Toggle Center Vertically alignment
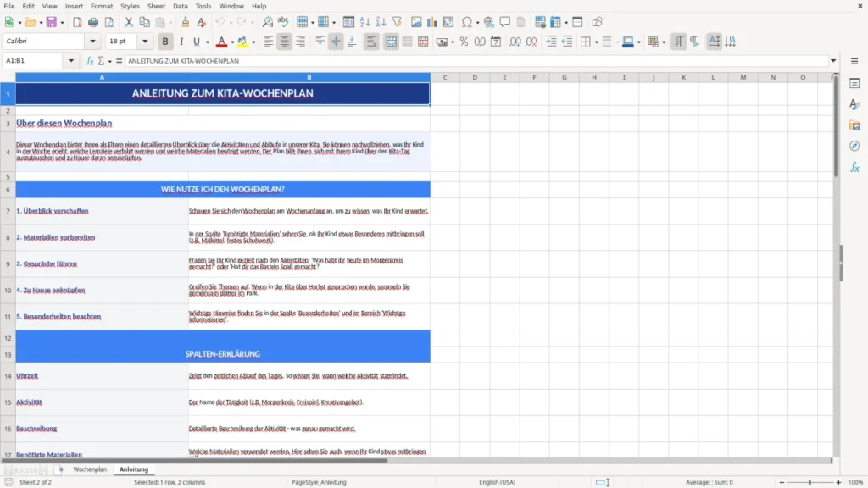Viewport: 868px width, 488px height. pos(336,42)
